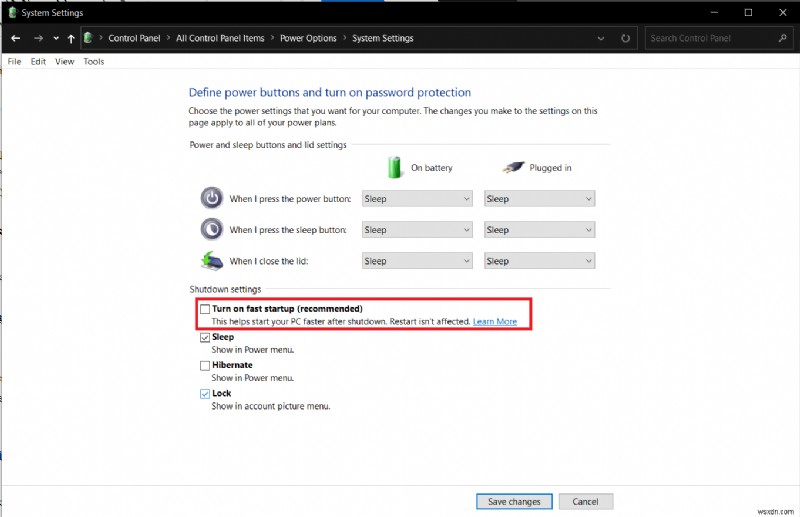The height and width of the screenshot is (517, 800).
Task: Click the power button icon
Action: [x=211, y=198]
